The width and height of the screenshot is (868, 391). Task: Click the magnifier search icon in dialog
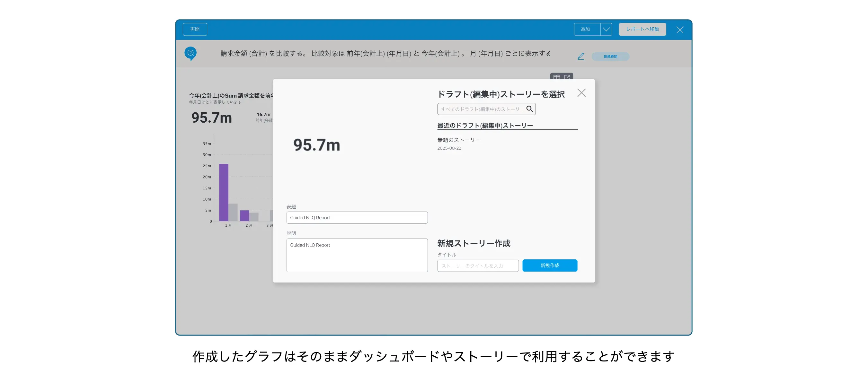tap(529, 109)
